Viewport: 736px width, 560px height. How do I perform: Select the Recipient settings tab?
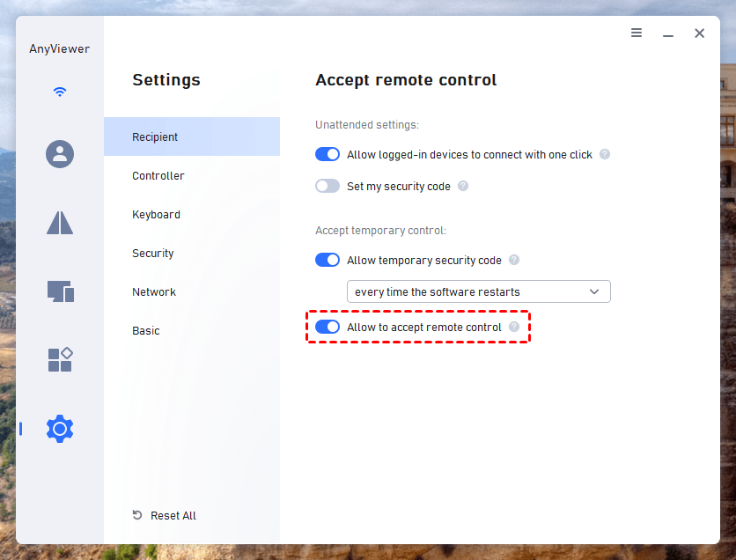pos(192,136)
